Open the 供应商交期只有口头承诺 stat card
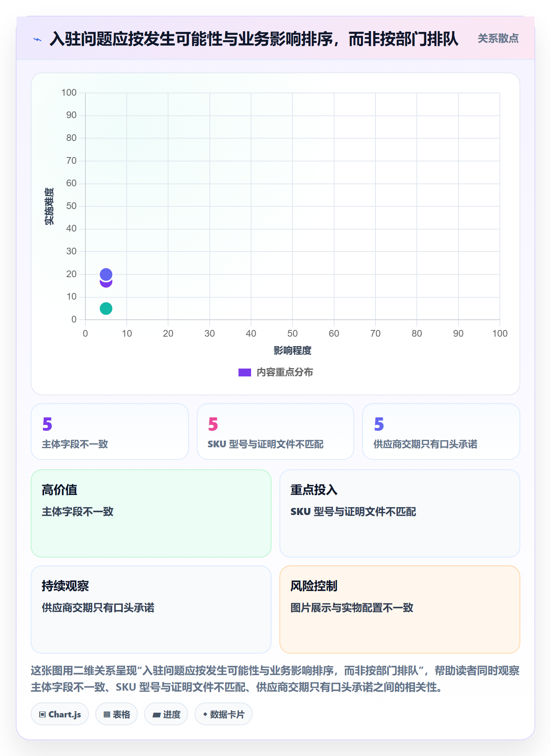The height and width of the screenshot is (756, 551). 441,432
